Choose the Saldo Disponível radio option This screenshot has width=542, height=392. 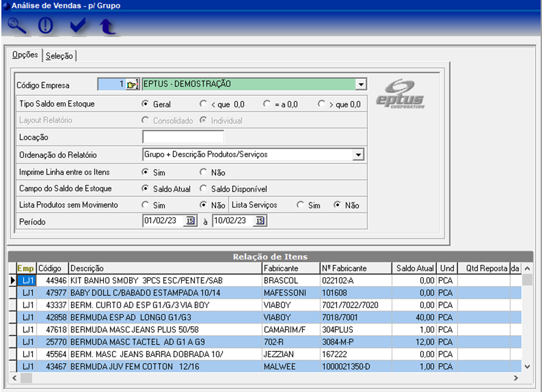point(204,189)
